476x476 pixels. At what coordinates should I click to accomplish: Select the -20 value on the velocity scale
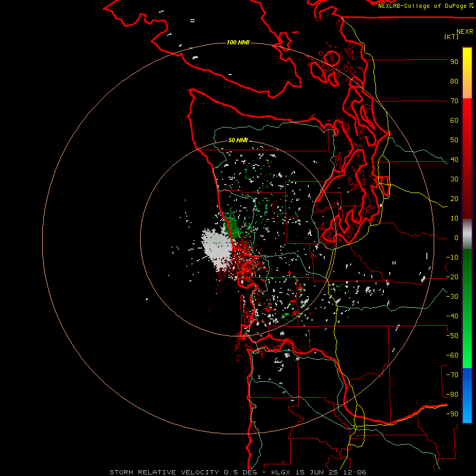click(452, 277)
